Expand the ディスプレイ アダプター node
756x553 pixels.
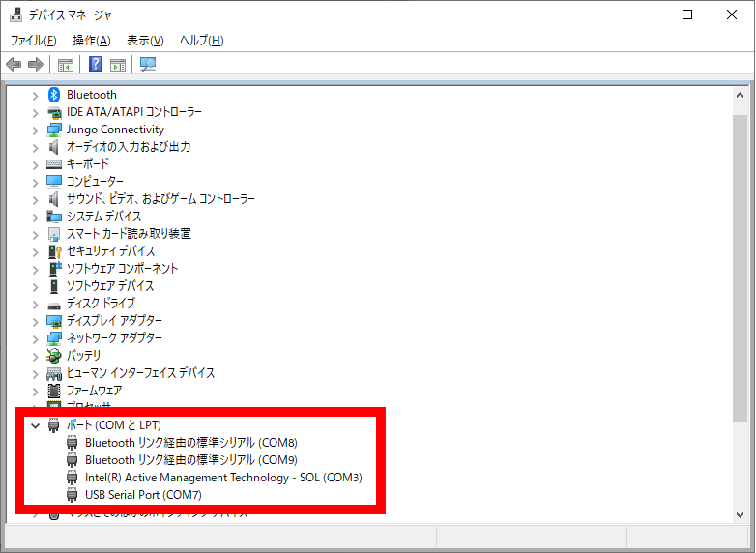pyautogui.click(x=36, y=321)
